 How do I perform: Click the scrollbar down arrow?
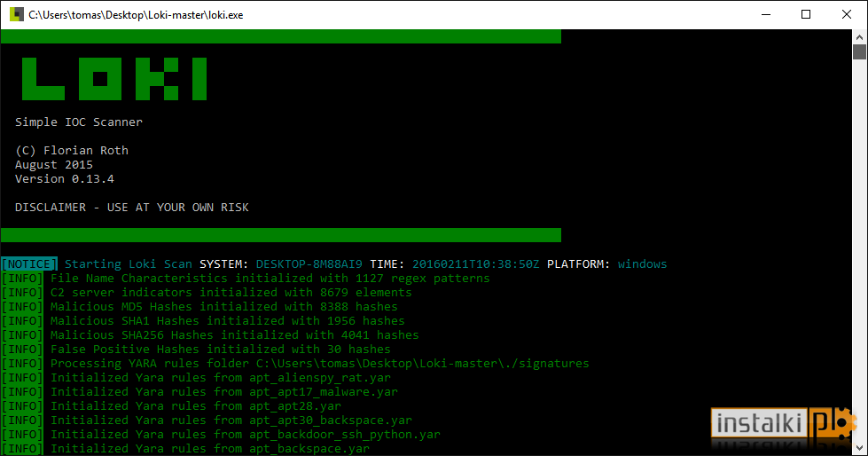click(x=859, y=448)
